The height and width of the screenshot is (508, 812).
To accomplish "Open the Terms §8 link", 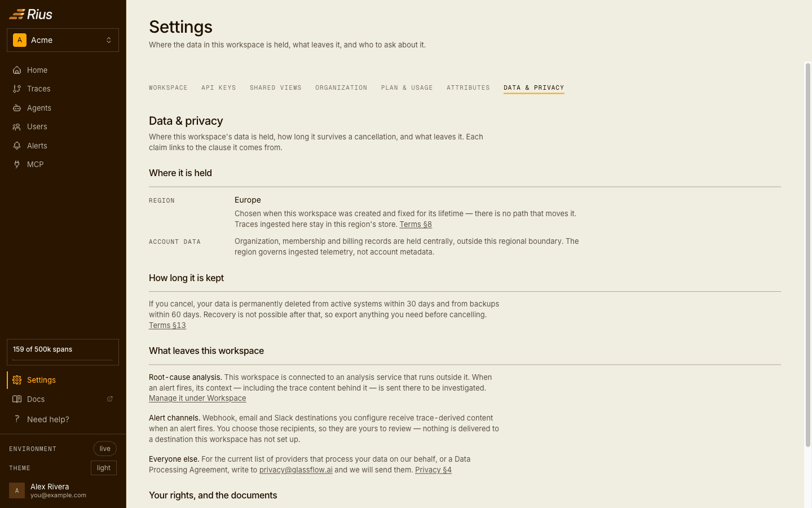I will click(x=416, y=224).
